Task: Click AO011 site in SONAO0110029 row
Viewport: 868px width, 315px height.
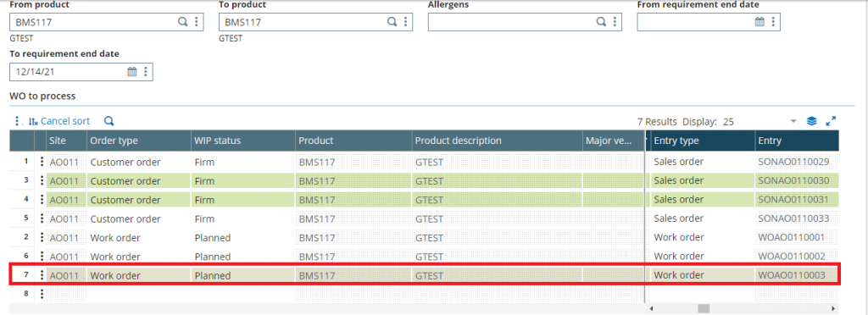Action: (64, 162)
